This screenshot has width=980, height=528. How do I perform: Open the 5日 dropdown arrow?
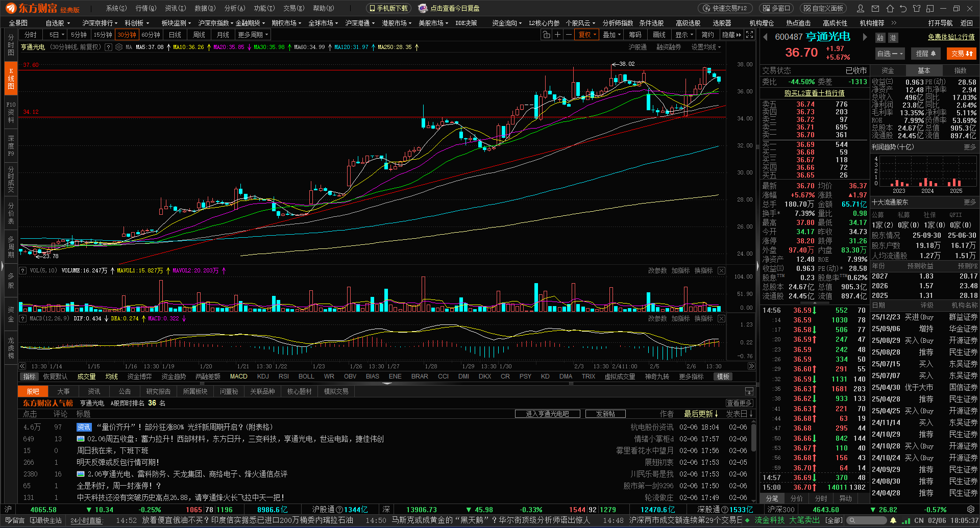click(63, 35)
